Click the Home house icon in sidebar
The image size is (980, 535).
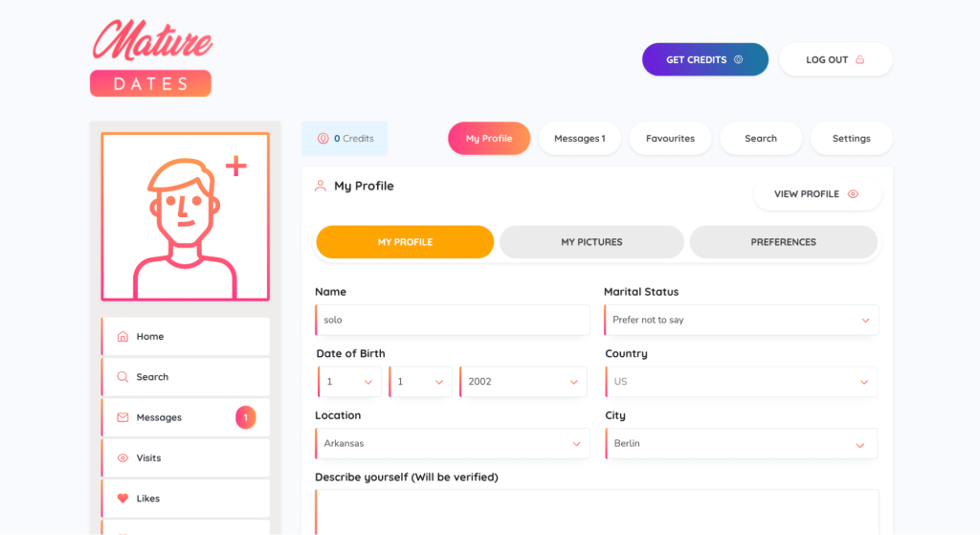(122, 336)
